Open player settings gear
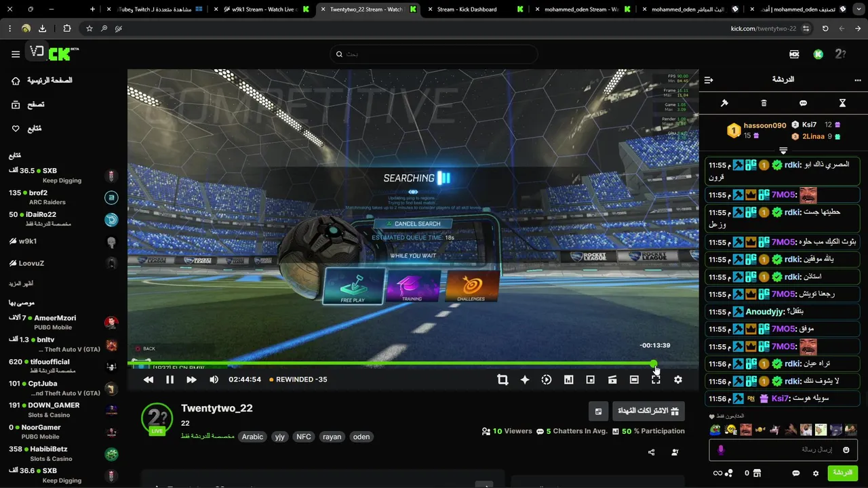 pyautogui.click(x=677, y=380)
